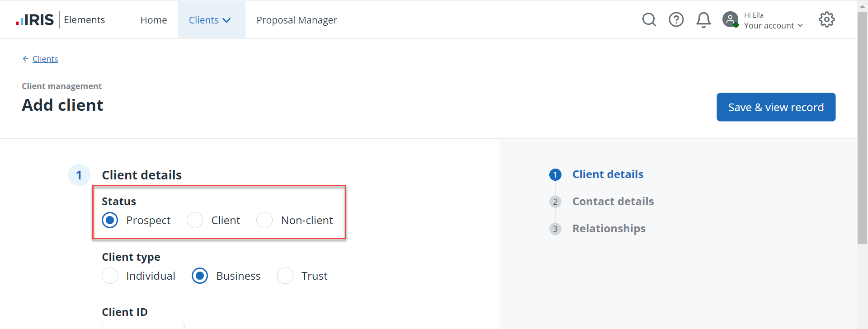
Task: Open the help question mark icon
Action: [x=676, y=19]
